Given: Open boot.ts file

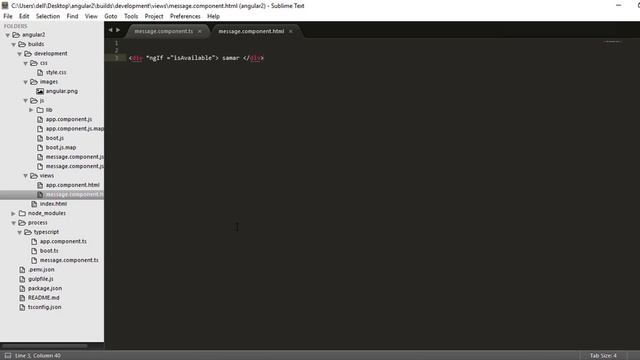Looking at the screenshot, I should [x=49, y=251].
